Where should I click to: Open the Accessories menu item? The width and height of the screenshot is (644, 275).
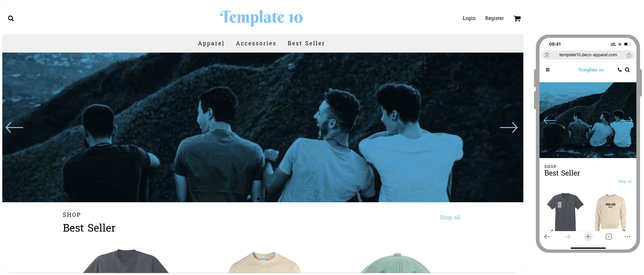[256, 43]
